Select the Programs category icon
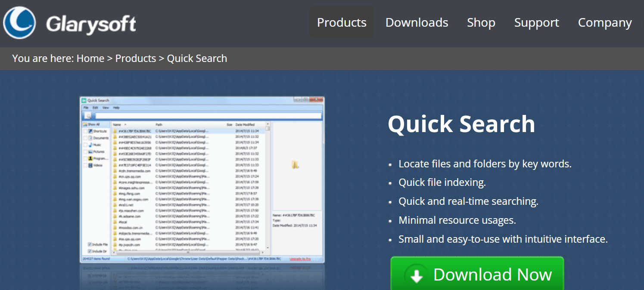The image size is (644, 290). click(90, 158)
